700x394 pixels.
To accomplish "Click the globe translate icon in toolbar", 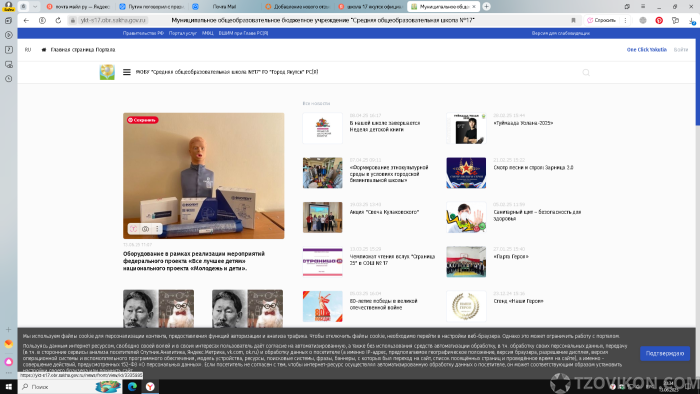I will (643, 21).
